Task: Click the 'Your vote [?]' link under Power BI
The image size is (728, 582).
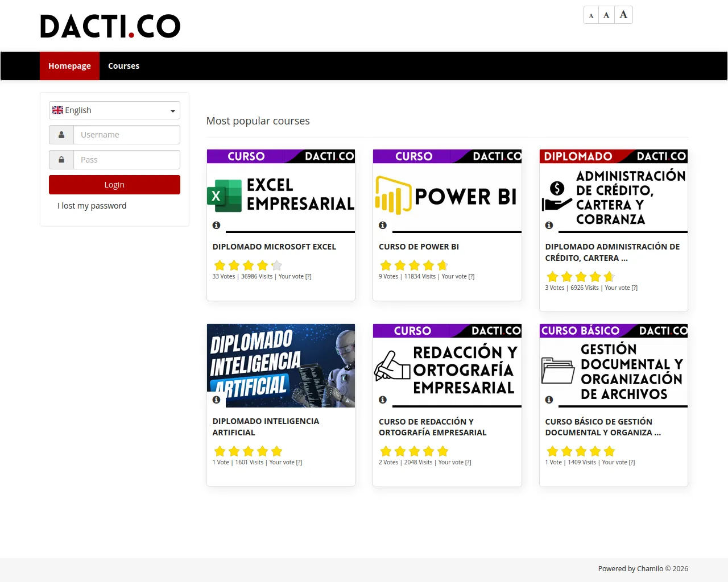Action: click(x=458, y=276)
